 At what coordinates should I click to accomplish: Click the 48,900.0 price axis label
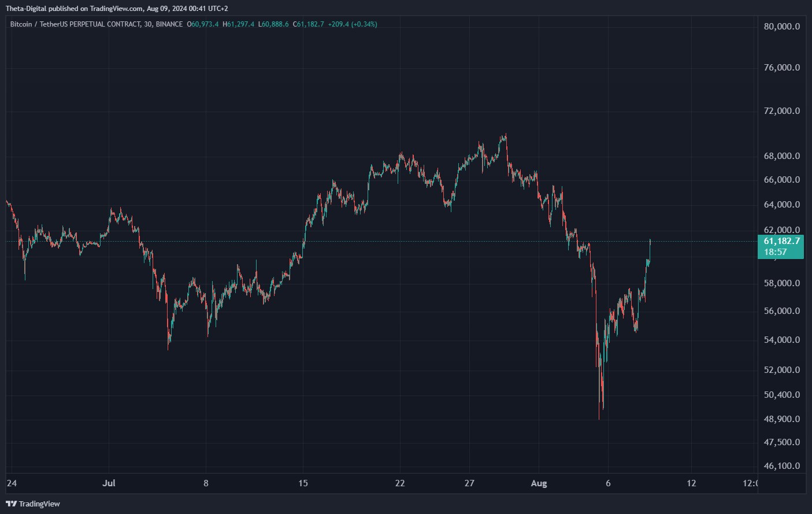pyautogui.click(x=782, y=419)
